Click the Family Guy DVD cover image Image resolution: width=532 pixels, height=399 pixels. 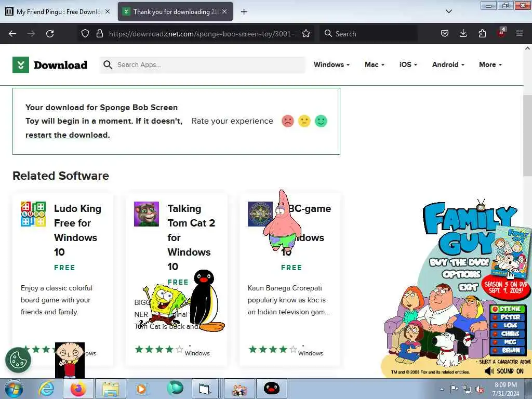pyautogui.click(x=511, y=251)
